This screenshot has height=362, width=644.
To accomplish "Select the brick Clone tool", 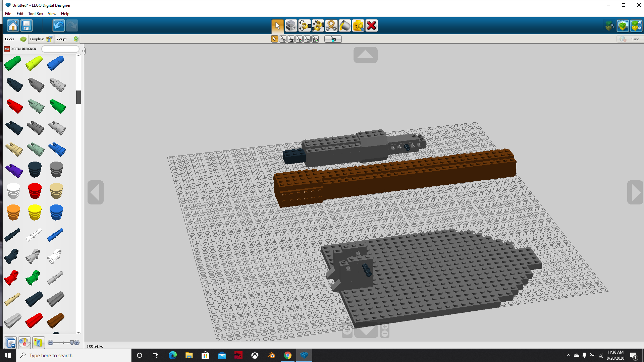I will pos(291,25).
